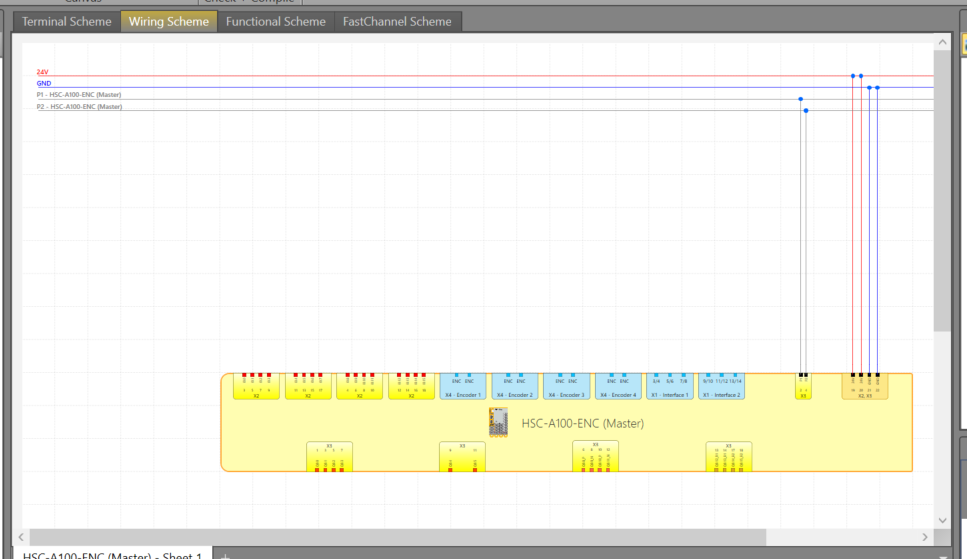Image resolution: width=967 pixels, height=559 pixels.
Task: Click the 24V bus label
Action: pyautogui.click(x=43, y=72)
